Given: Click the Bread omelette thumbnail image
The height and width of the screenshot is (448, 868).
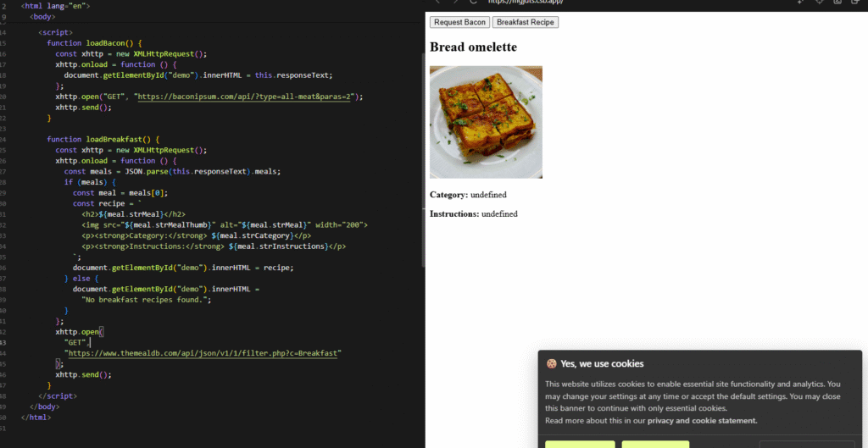Looking at the screenshot, I should coord(486,122).
